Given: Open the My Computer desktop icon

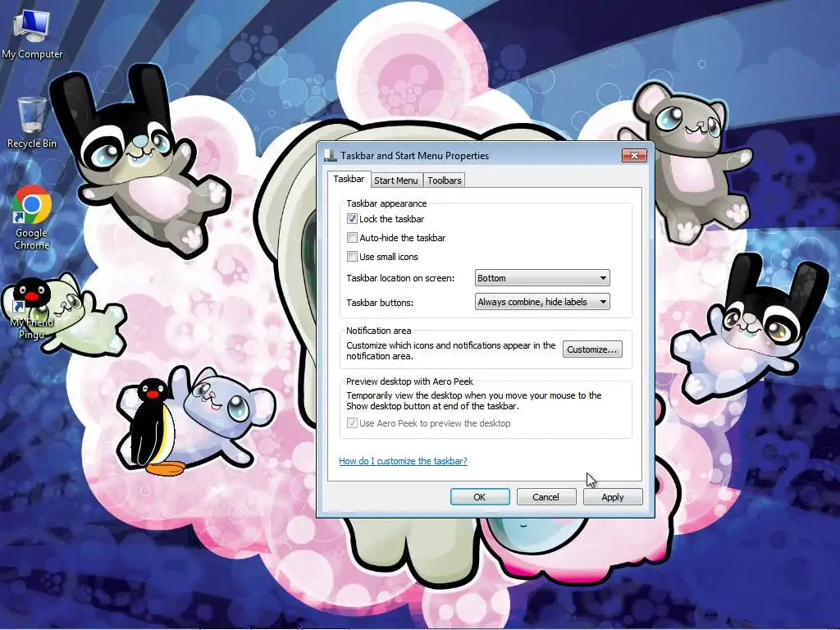Looking at the screenshot, I should 32,34.
